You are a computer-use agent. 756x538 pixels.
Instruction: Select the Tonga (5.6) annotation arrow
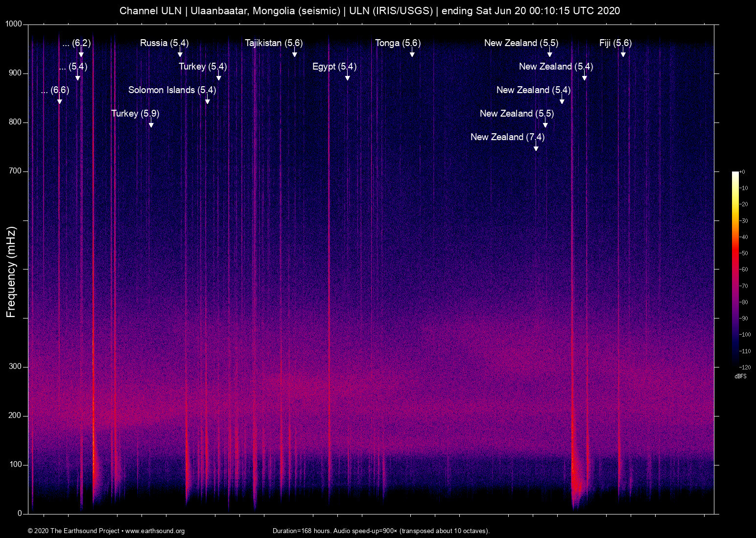[x=412, y=53]
